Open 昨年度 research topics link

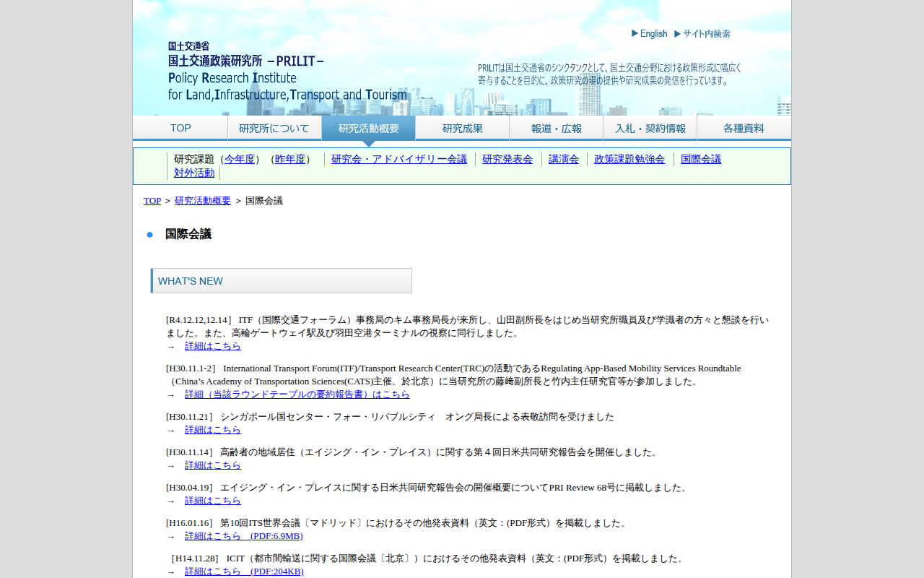(290, 159)
